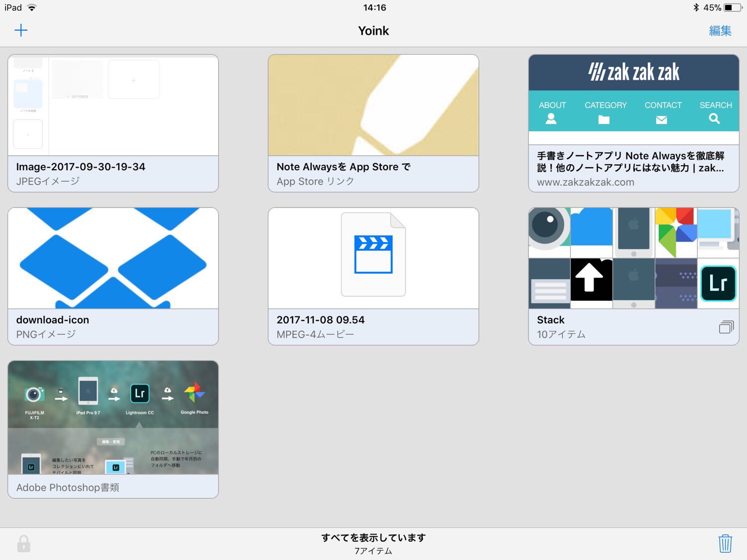Open the Adobe Photoshop workflow thumbnail
This screenshot has height=560, width=747.
point(113,417)
